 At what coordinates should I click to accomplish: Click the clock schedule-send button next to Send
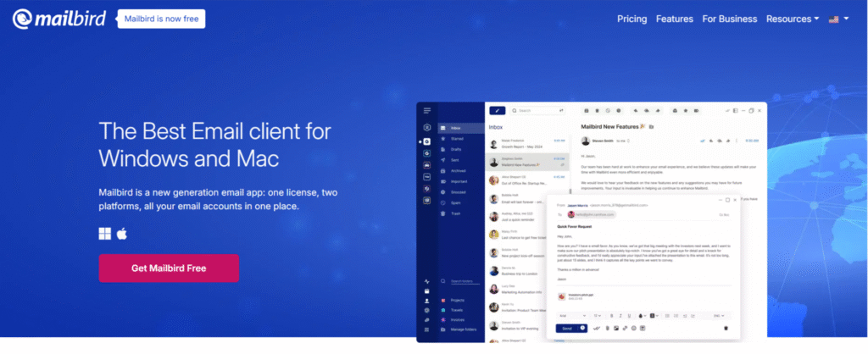tap(583, 328)
